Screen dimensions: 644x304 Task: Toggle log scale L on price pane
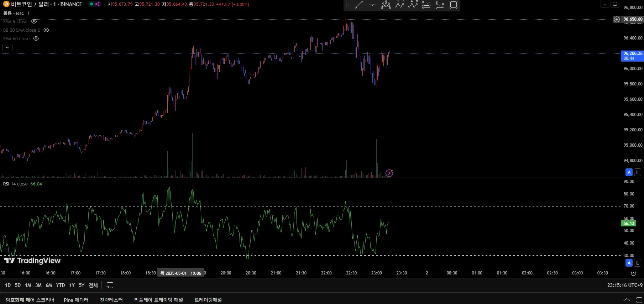click(x=638, y=172)
